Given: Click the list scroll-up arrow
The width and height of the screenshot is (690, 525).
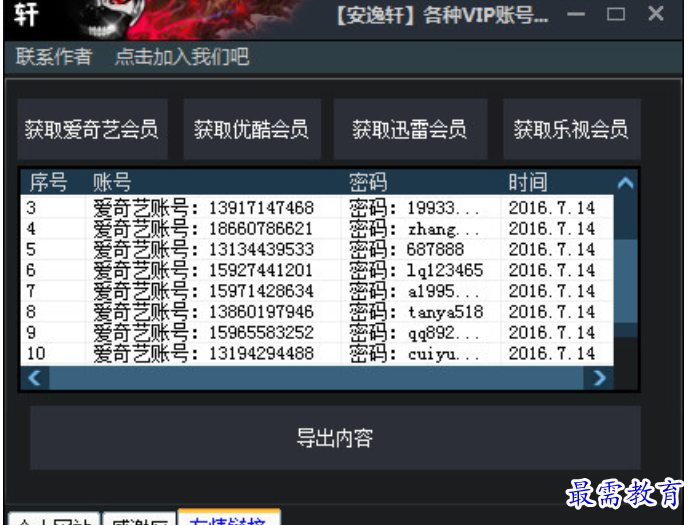Looking at the screenshot, I should [625, 183].
